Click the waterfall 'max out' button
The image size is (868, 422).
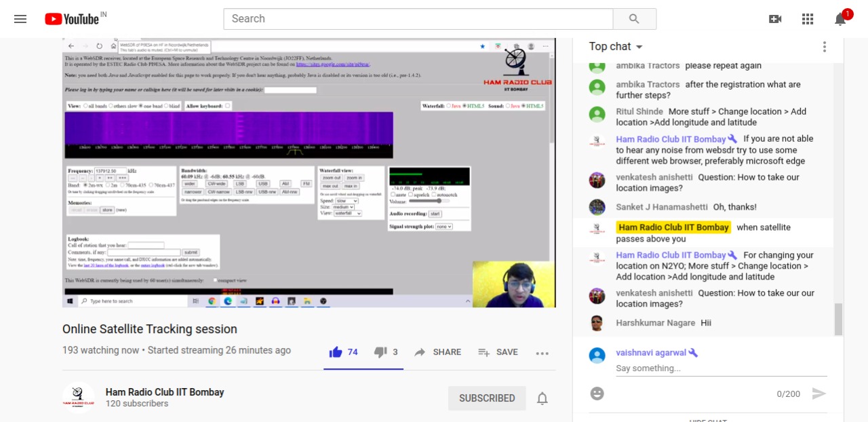point(330,186)
